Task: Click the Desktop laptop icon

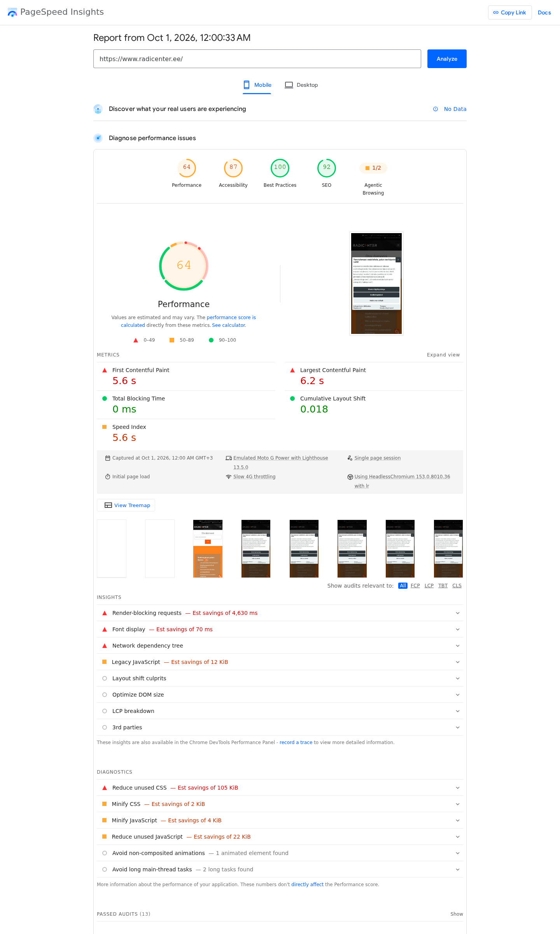Action: (x=289, y=85)
